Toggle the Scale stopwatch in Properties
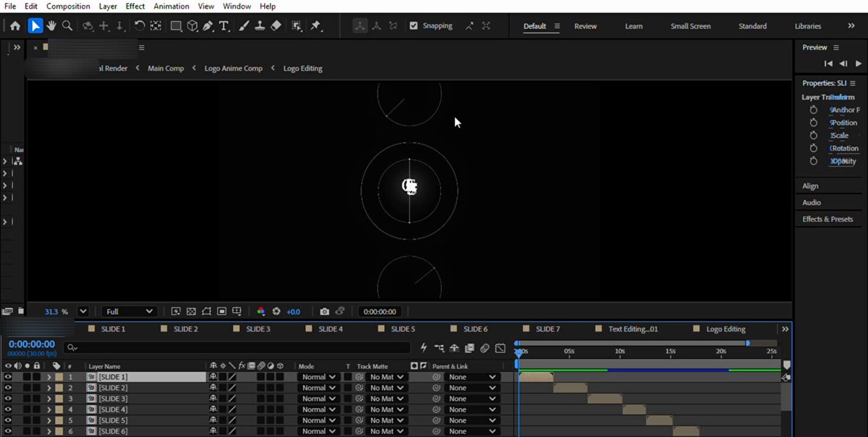 814,136
